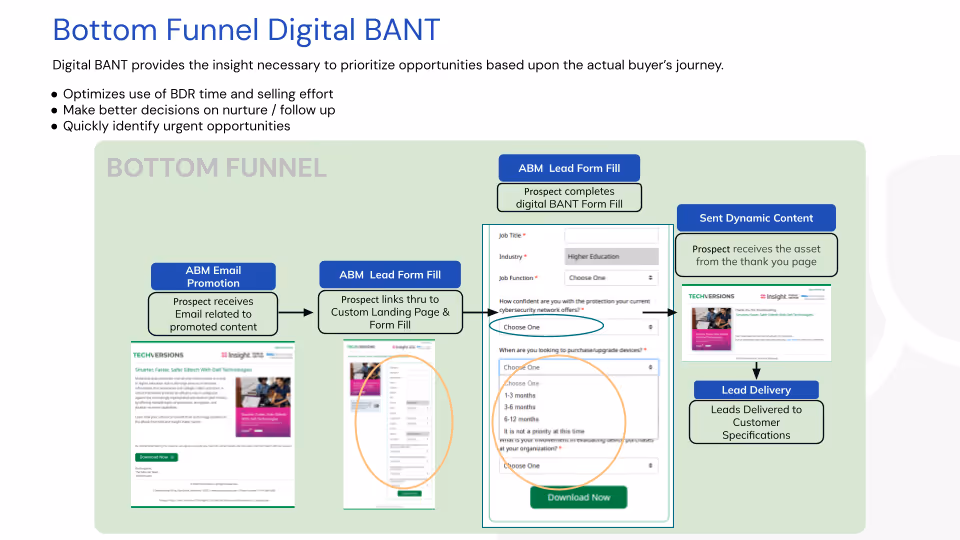Click 'Optimizes use of BDR time' bullet
The width and height of the screenshot is (960, 540).
198,94
